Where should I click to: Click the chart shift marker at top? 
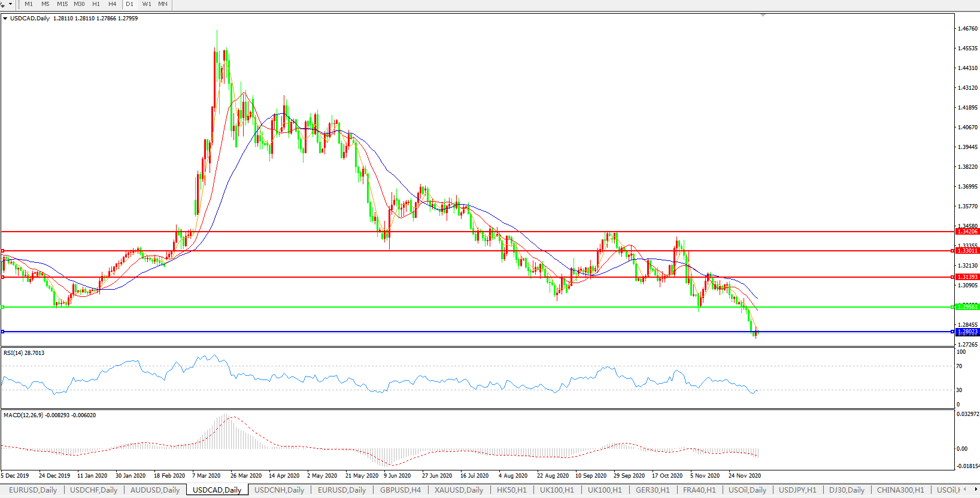point(763,15)
